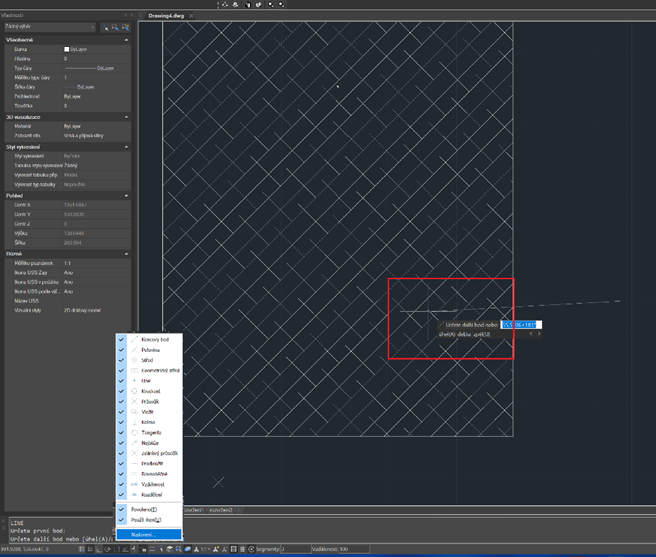
Task: Open the Typ čáry ByLayer linetype field
Action: (x=97, y=68)
